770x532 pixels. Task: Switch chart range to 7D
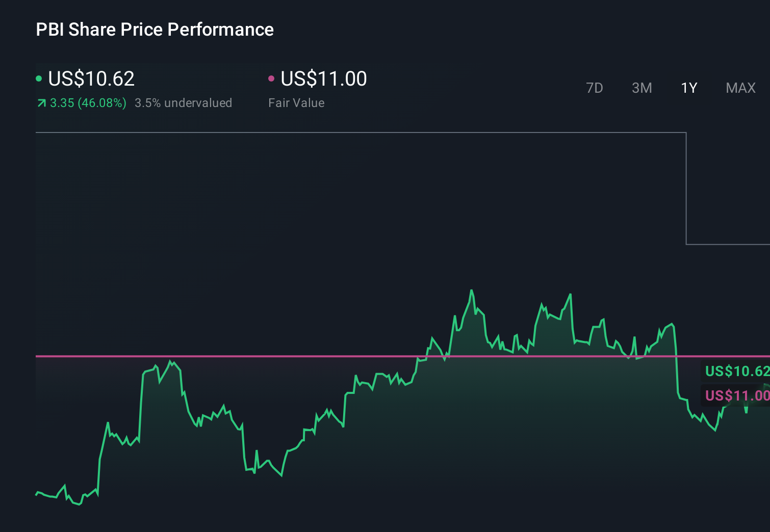(x=595, y=88)
